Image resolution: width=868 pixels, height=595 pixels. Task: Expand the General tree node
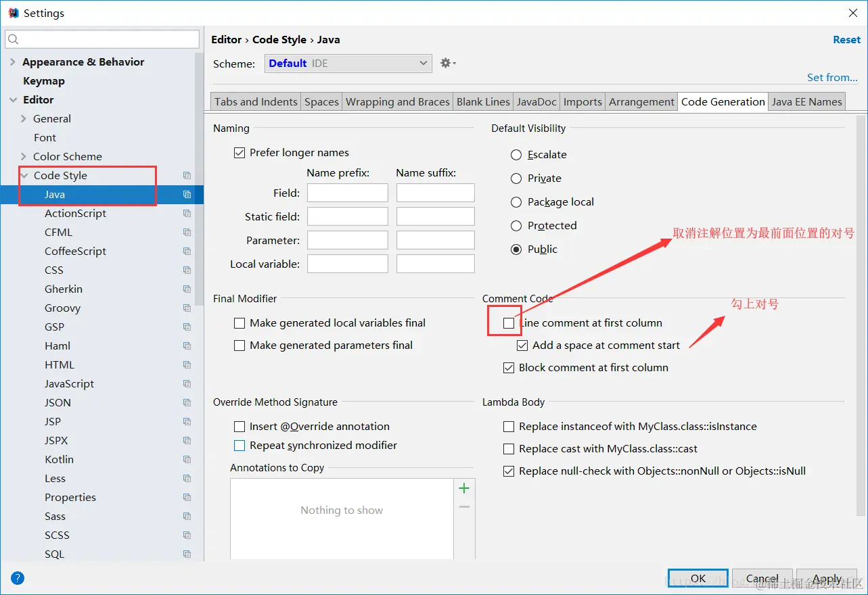[x=24, y=118]
